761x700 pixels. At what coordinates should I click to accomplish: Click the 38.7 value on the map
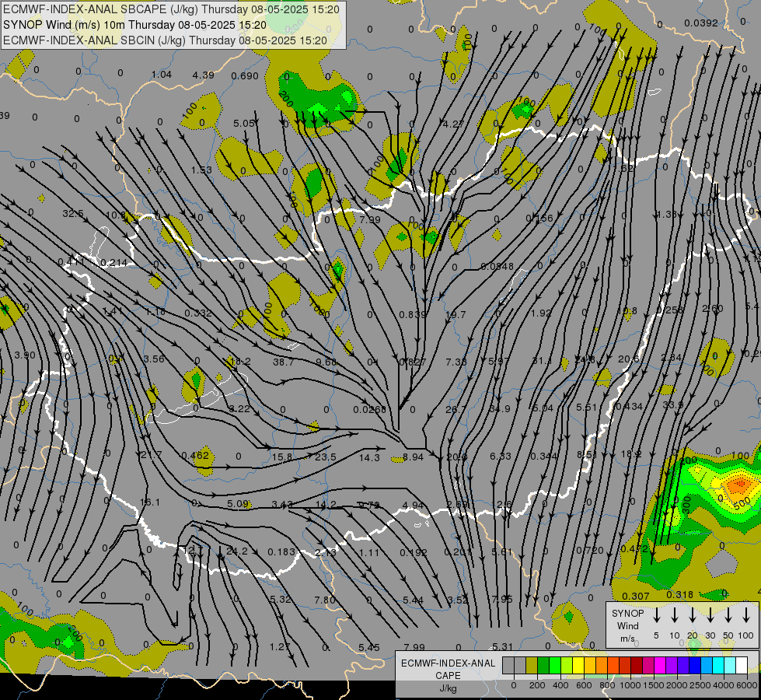pos(283,362)
